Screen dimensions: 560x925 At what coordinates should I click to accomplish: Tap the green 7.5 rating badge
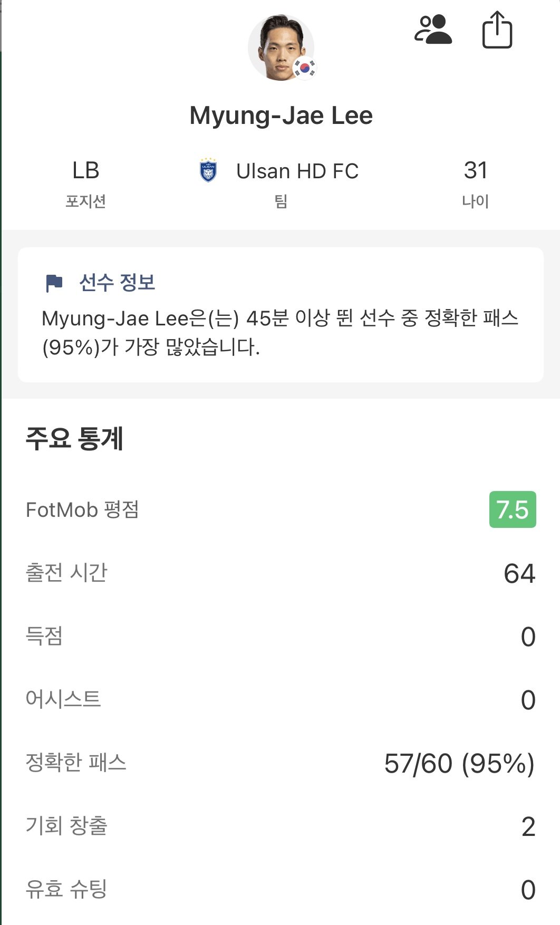coord(512,509)
